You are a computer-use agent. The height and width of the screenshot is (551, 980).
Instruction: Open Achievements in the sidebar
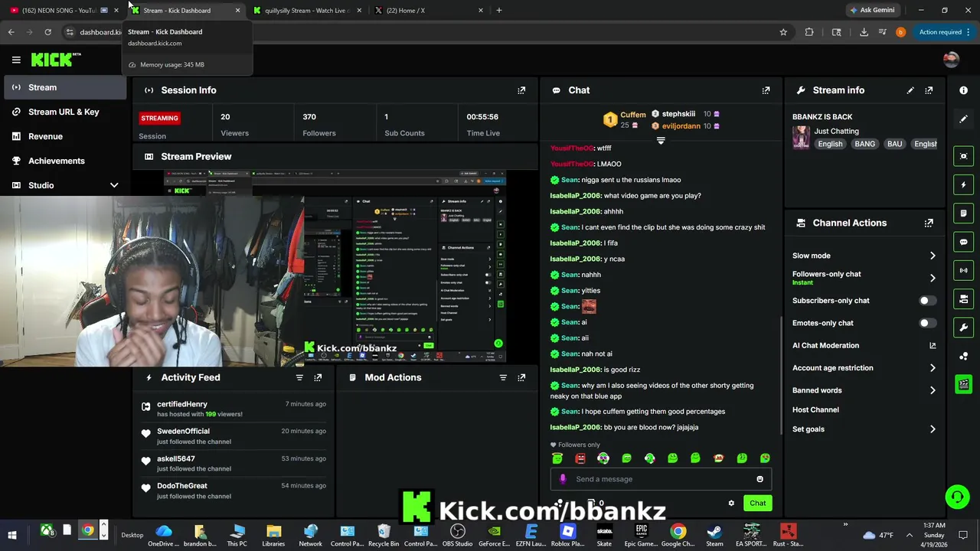pos(65,161)
